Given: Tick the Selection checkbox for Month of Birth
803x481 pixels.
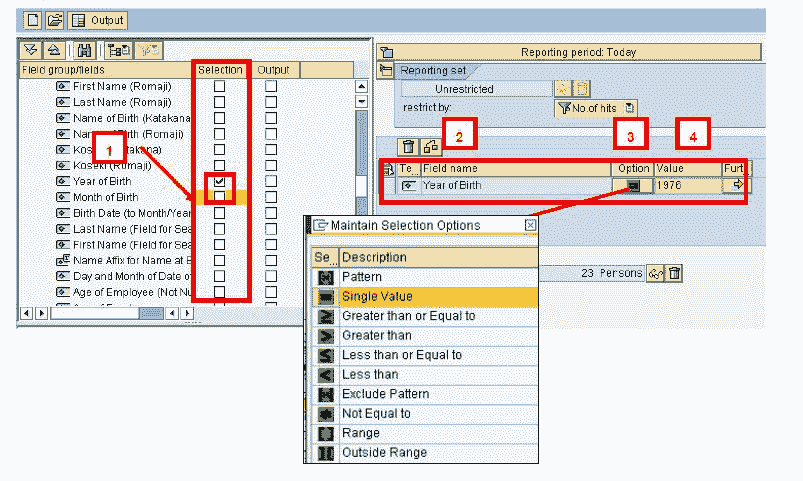Looking at the screenshot, I should 219,197.
